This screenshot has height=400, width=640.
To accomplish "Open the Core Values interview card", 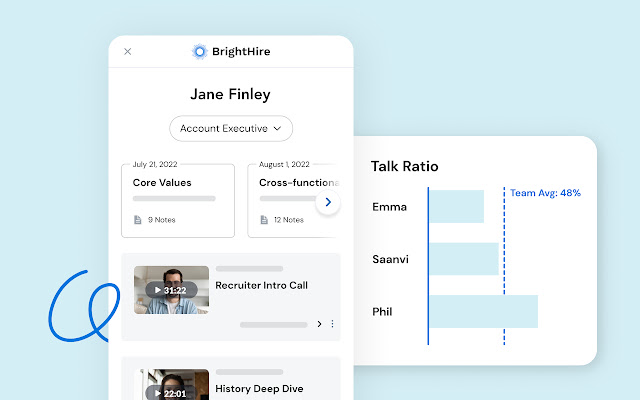I will [x=178, y=201].
